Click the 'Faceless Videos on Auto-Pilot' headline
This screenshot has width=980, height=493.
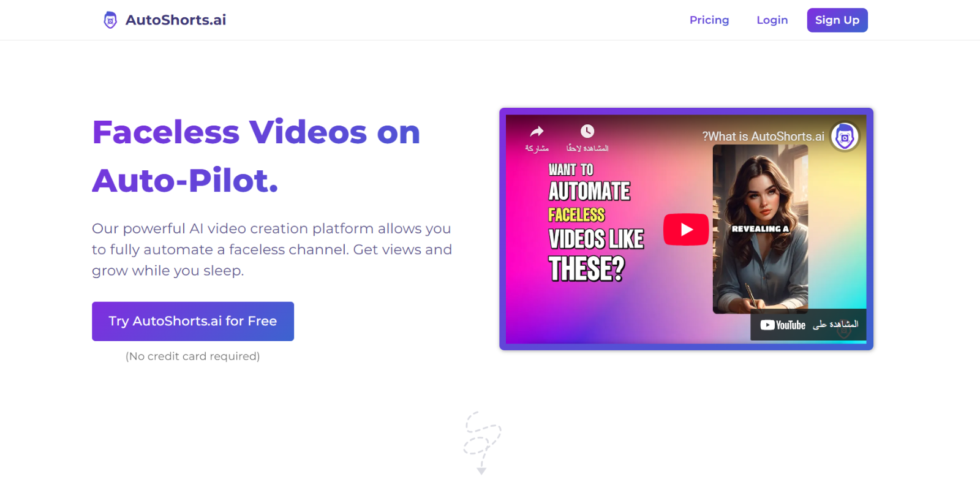point(256,156)
